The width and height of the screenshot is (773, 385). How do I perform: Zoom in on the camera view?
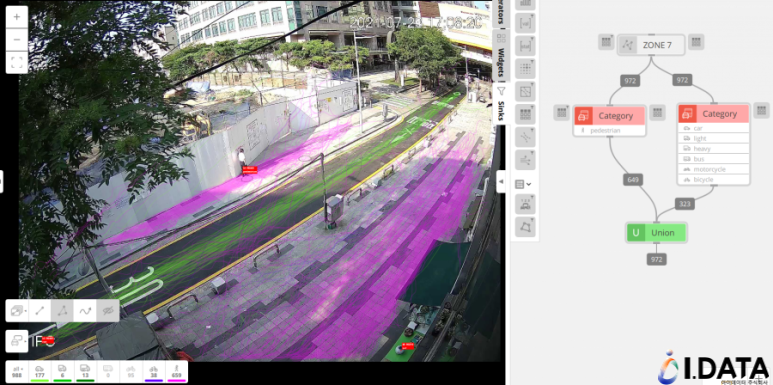[17, 17]
